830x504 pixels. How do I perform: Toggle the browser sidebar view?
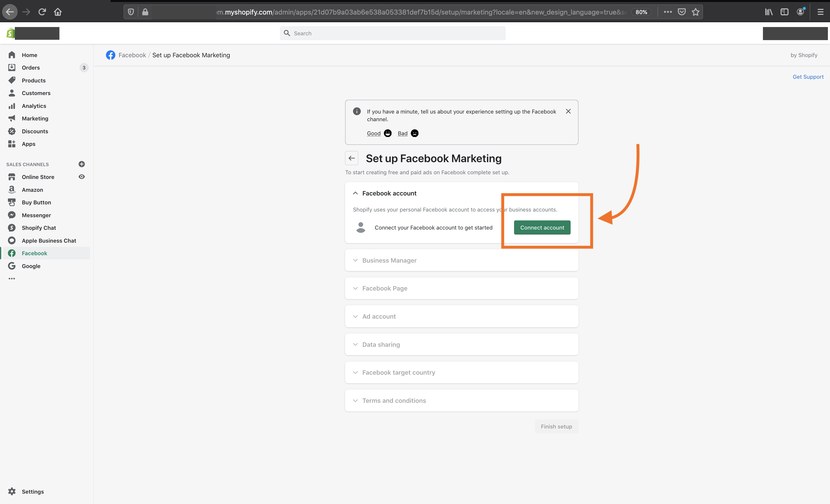(785, 12)
